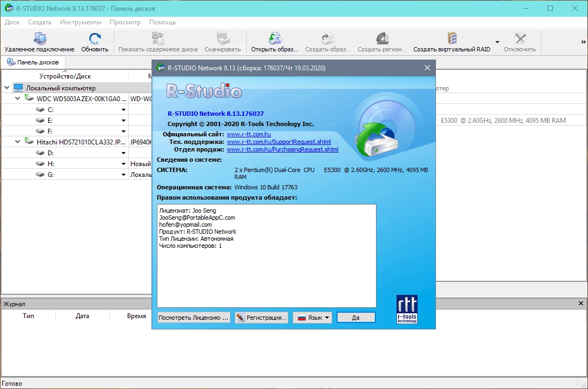Click the Время column header in log
This screenshot has height=389, width=588.
(136, 316)
